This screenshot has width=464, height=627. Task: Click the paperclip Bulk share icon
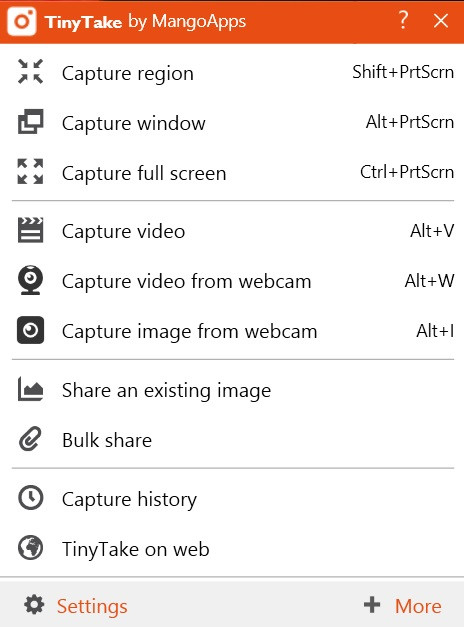(30, 439)
